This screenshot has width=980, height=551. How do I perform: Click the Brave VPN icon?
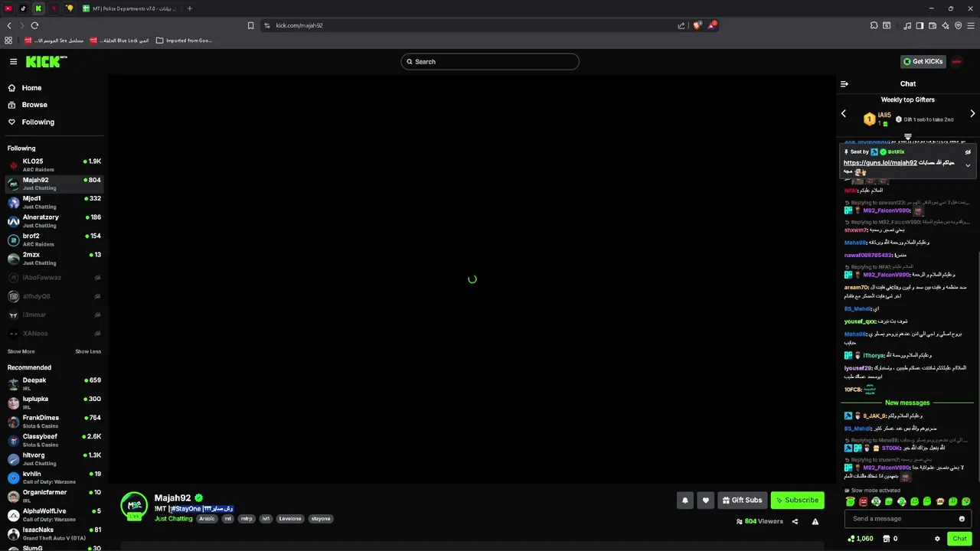(x=958, y=25)
